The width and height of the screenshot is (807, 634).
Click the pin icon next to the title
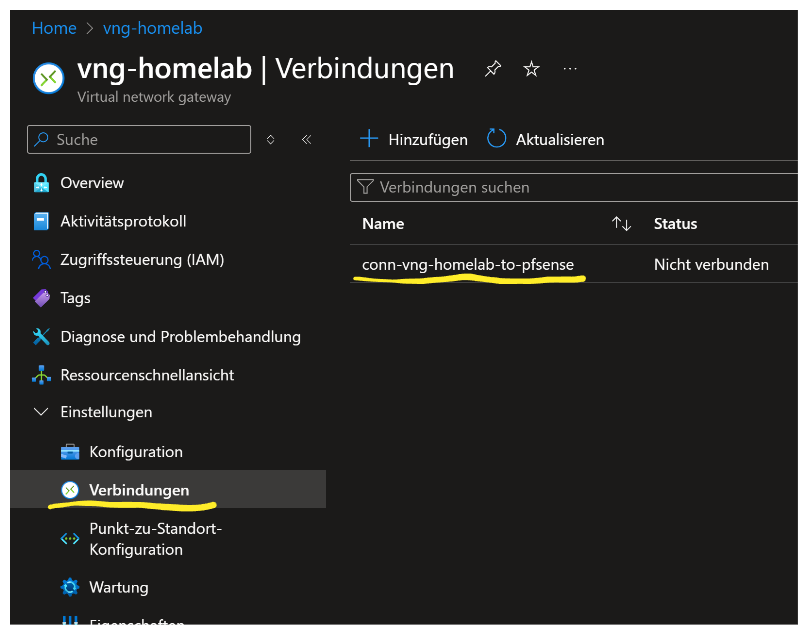[x=493, y=69]
